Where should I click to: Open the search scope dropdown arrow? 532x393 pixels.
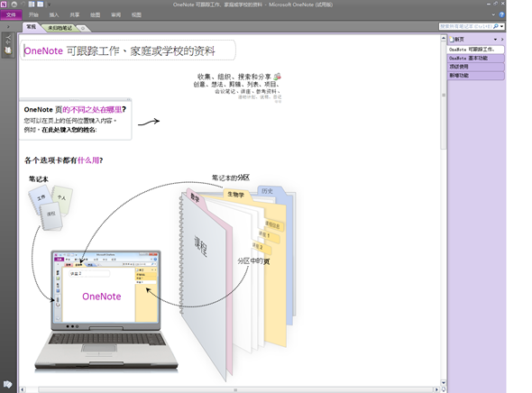coord(502,26)
